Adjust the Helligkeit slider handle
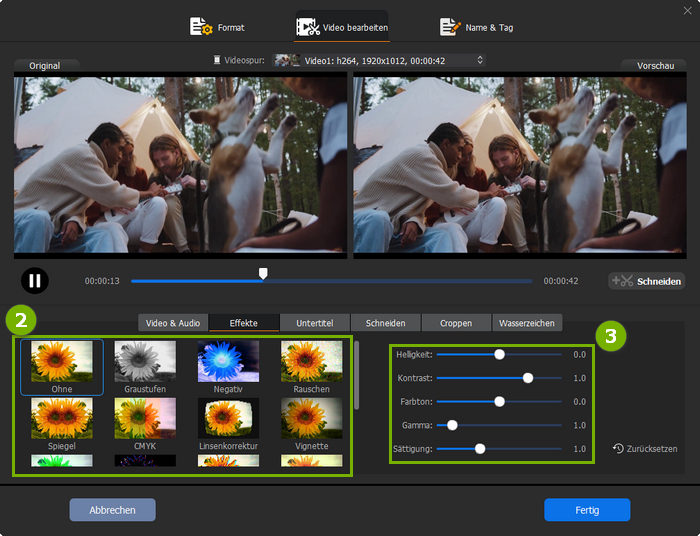Image resolution: width=700 pixels, height=536 pixels. click(x=500, y=354)
